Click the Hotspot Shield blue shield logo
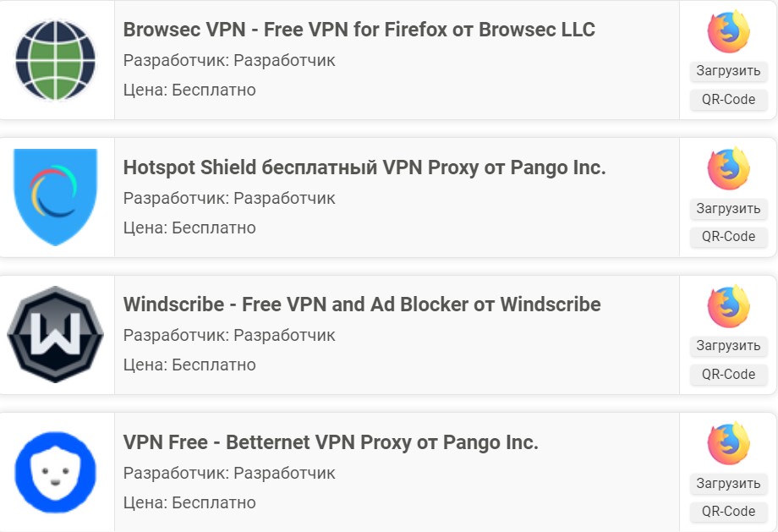 (x=56, y=197)
